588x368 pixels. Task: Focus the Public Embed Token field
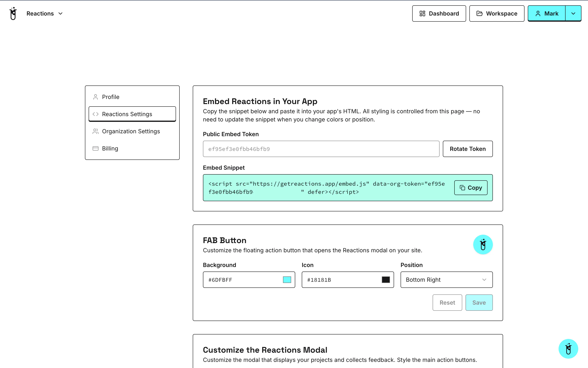(x=321, y=149)
